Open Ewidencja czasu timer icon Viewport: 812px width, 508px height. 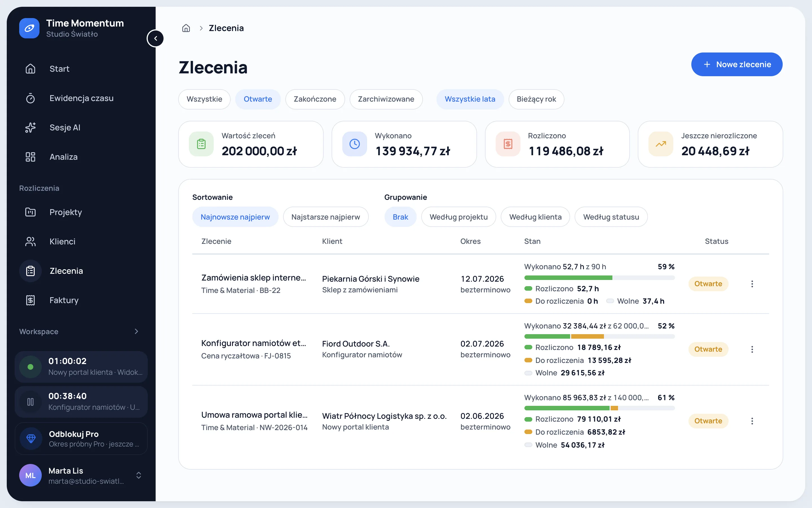[x=30, y=98]
